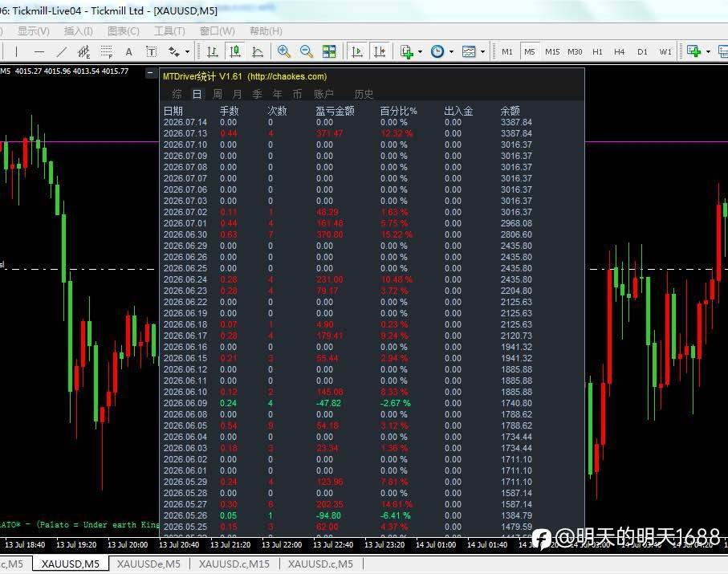
Task: Open the 工具(T) menu
Action: (x=169, y=31)
